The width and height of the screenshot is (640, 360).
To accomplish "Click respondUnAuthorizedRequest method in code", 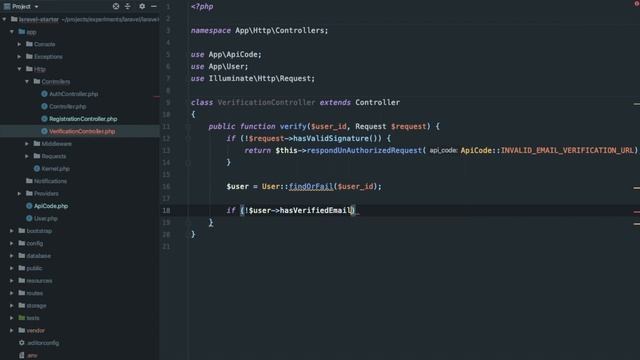I will [x=364, y=150].
